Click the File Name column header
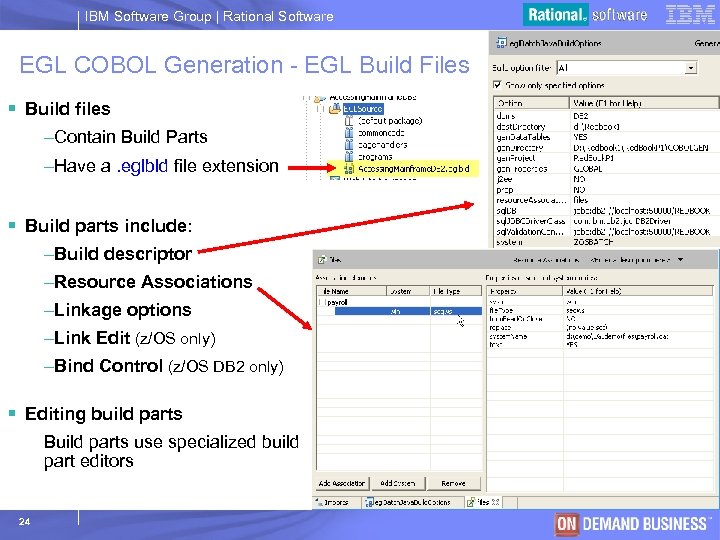720x540 pixels. [352, 291]
